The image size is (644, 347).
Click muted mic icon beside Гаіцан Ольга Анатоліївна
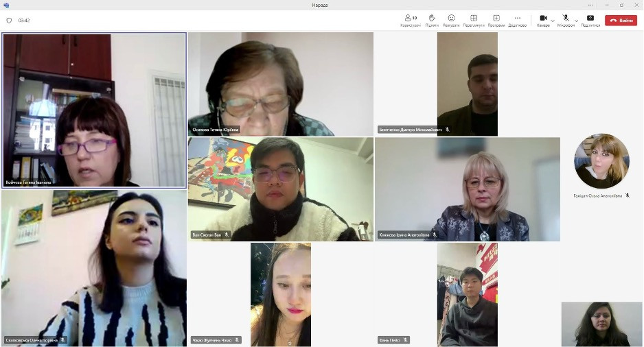coord(627,195)
